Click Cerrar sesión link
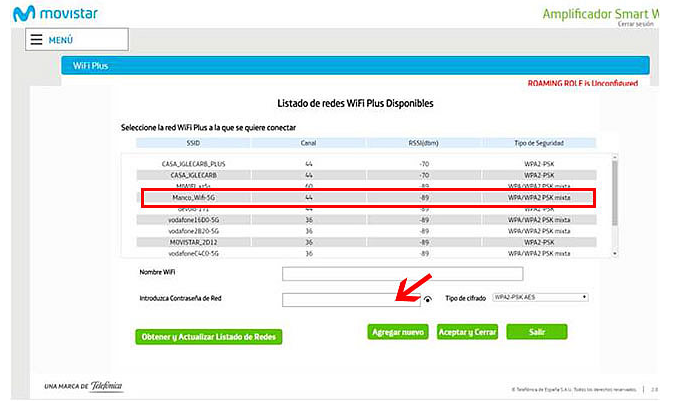The image size is (684, 407). coord(635,23)
